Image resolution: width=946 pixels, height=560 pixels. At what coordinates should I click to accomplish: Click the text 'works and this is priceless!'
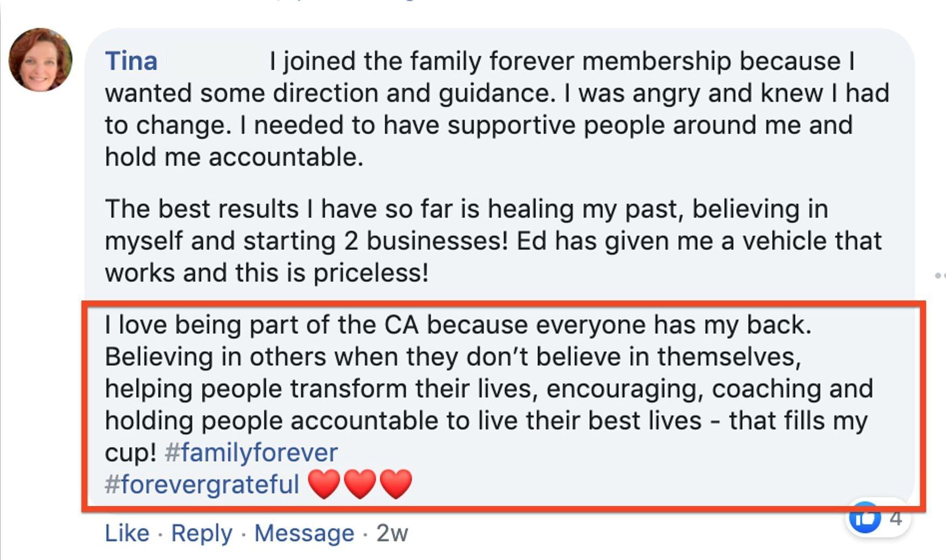tap(267, 272)
